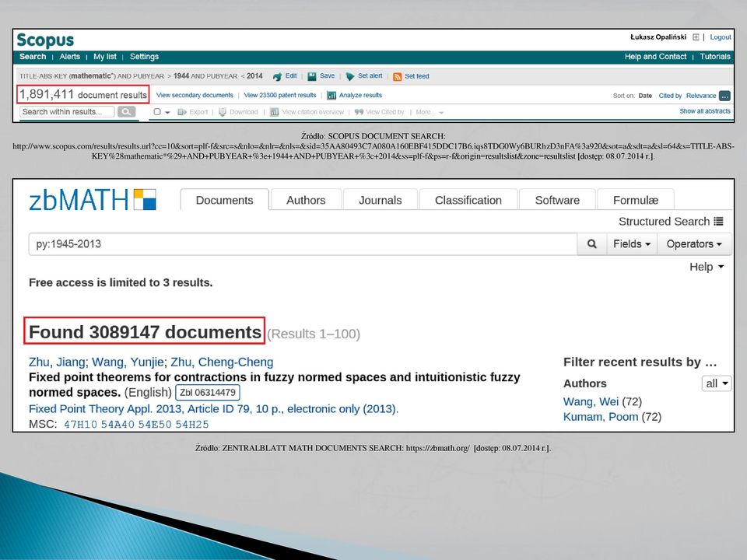This screenshot has width=747, height=560.
Task: Click the Download icon in Scopus toolbar
Action: [x=223, y=112]
